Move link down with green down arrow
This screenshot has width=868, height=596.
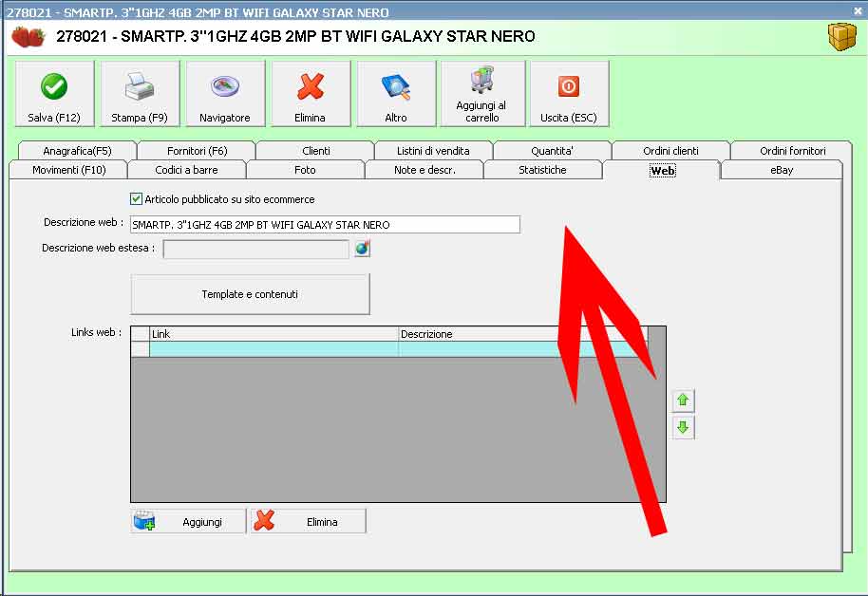coord(683,427)
